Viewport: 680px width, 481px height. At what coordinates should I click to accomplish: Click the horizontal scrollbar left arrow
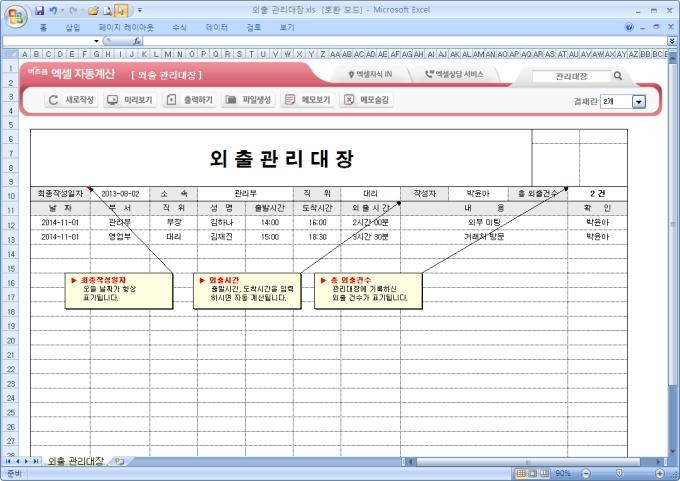pyautogui.click(x=410, y=462)
